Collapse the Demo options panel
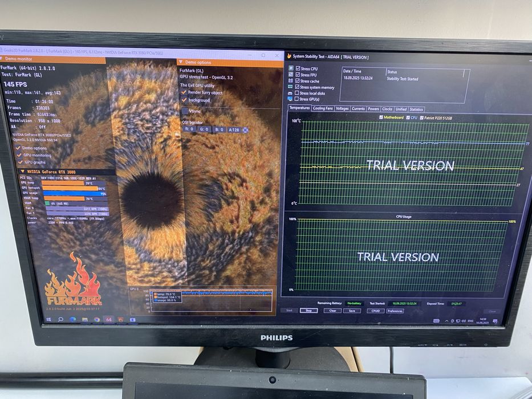532x399 pixels. [x=181, y=62]
